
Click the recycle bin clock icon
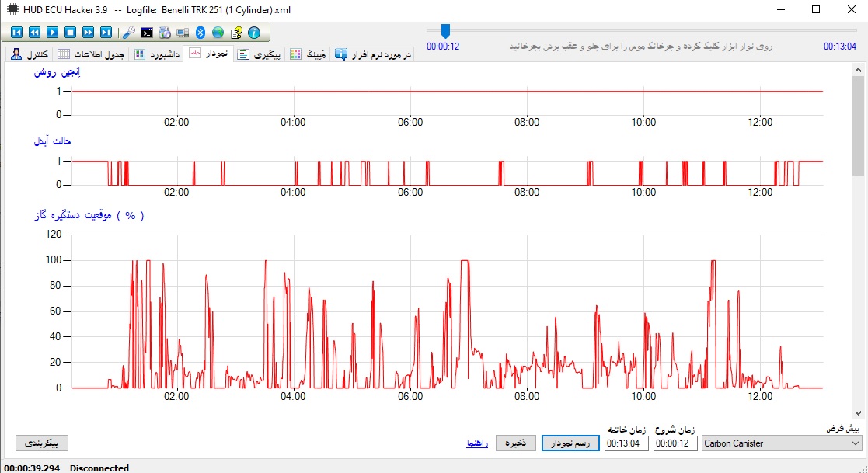(x=165, y=33)
